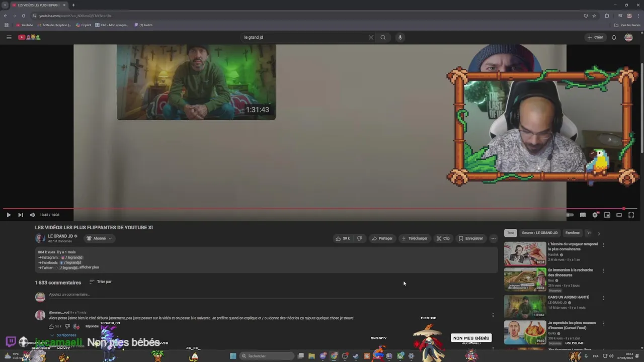
Task: Open the '(1) Twitch' bookmark
Action: point(143,25)
